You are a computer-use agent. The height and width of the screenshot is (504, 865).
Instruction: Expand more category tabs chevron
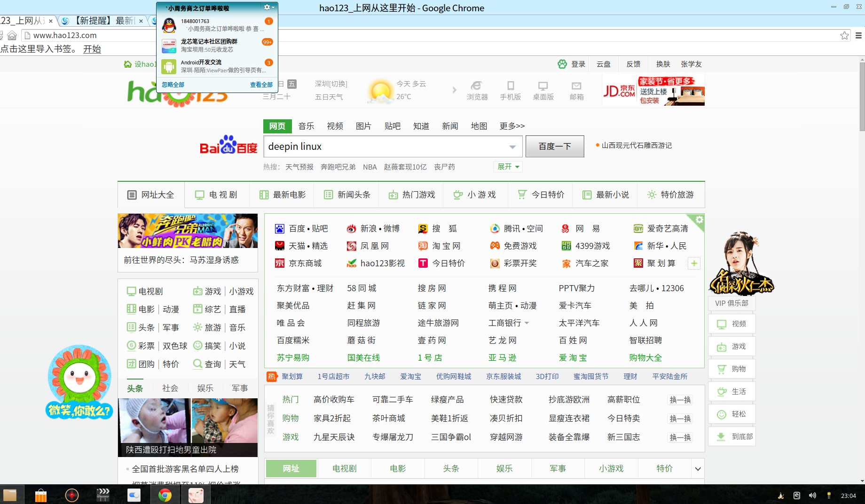click(x=698, y=469)
